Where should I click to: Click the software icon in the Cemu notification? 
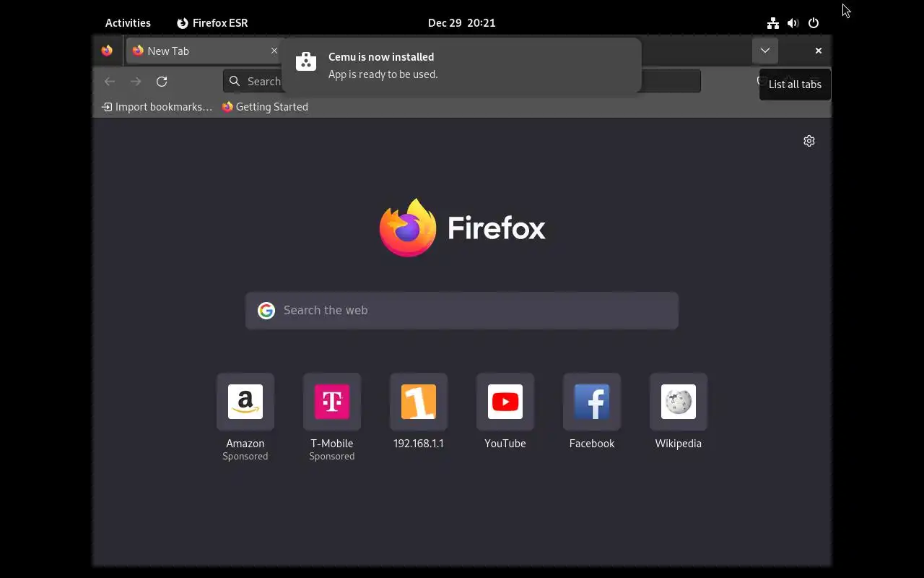coord(306,61)
